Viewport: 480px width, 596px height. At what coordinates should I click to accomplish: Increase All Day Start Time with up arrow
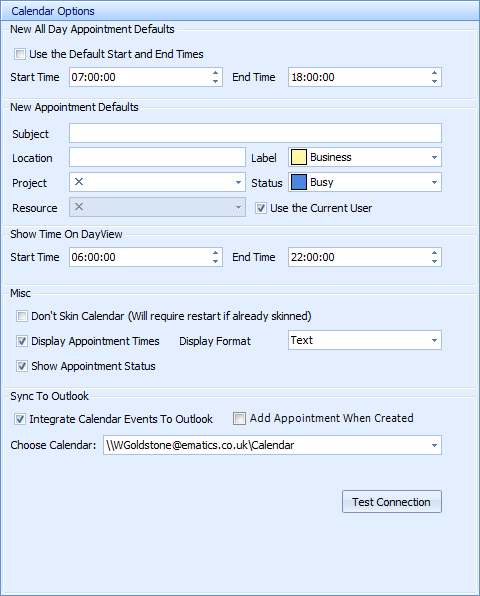215,73
